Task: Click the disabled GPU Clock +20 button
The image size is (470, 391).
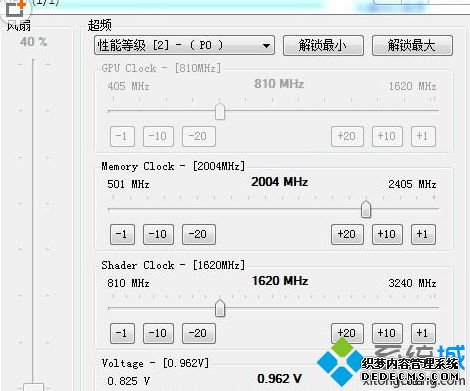Action: click(x=347, y=136)
